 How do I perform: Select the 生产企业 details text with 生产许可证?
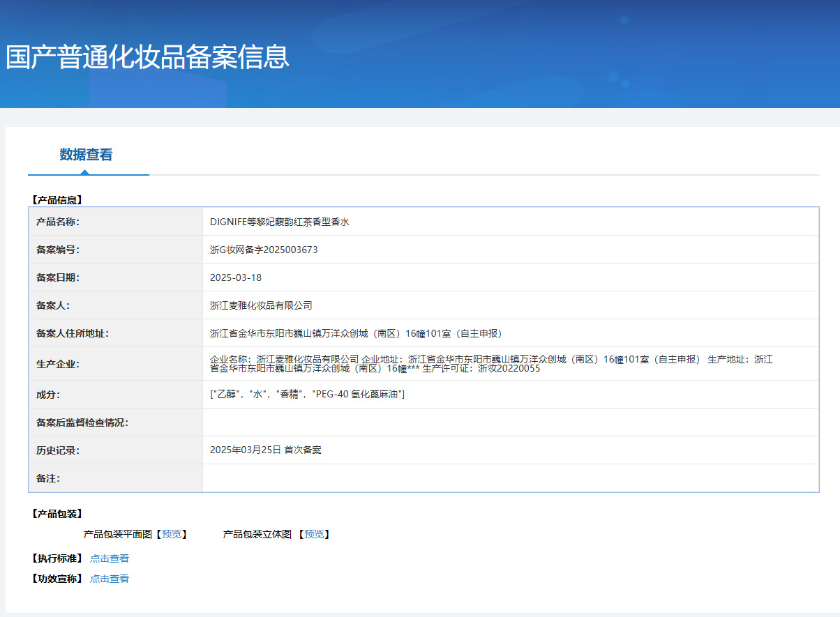coord(492,364)
